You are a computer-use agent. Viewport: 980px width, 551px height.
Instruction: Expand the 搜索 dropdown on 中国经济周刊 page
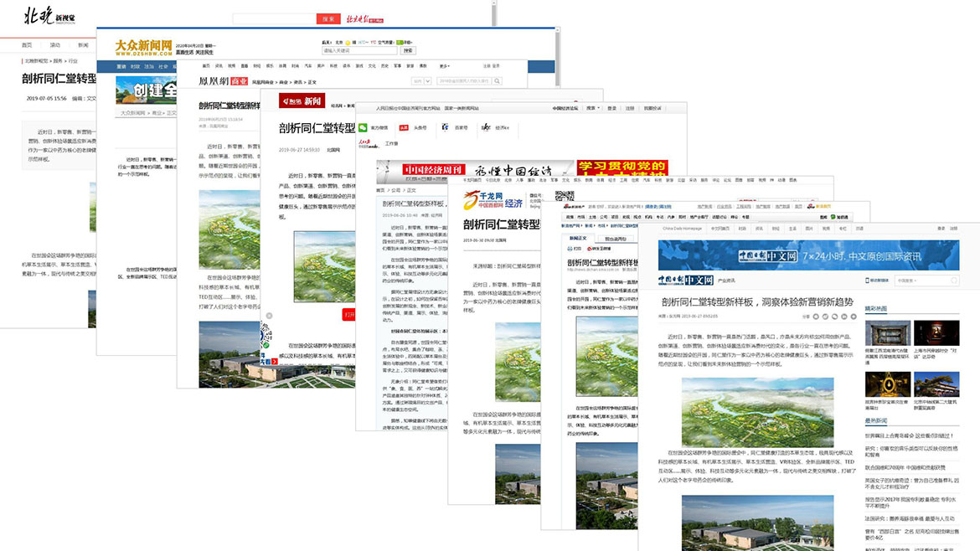pyautogui.click(x=593, y=108)
